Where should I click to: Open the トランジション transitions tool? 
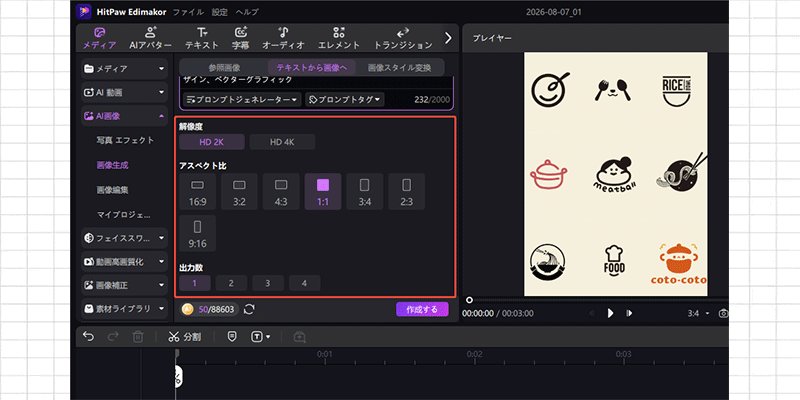point(403,39)
